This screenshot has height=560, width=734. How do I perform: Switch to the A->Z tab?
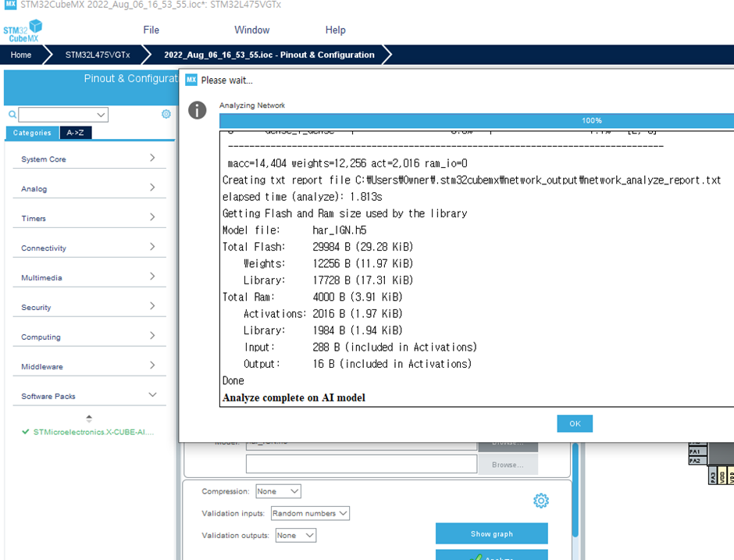76,133
